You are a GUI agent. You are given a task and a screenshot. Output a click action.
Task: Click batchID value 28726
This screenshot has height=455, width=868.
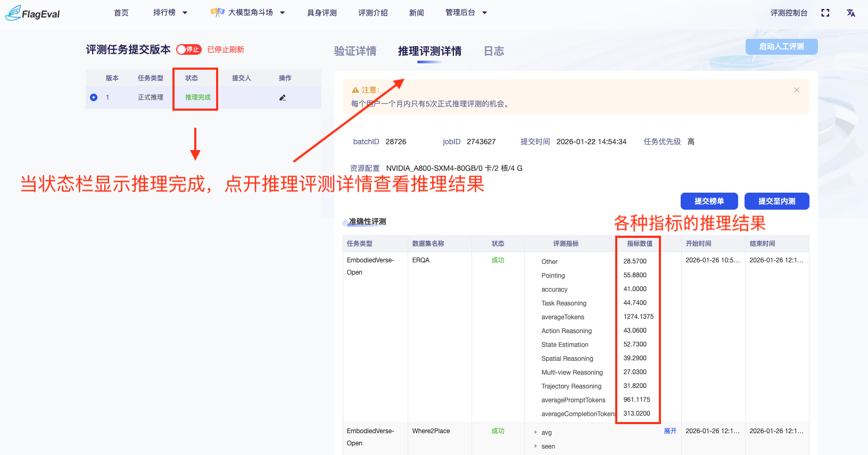[396, 142]
